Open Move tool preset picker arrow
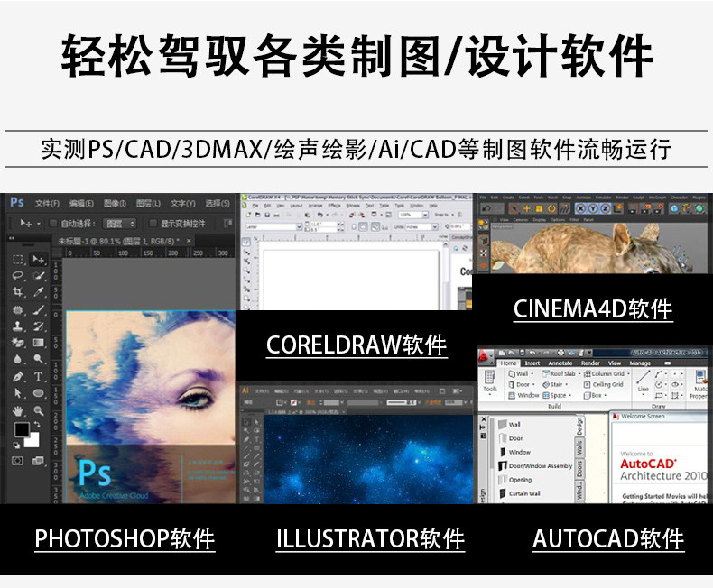This screenshot has height=588, width=713. tap(39, 223)
